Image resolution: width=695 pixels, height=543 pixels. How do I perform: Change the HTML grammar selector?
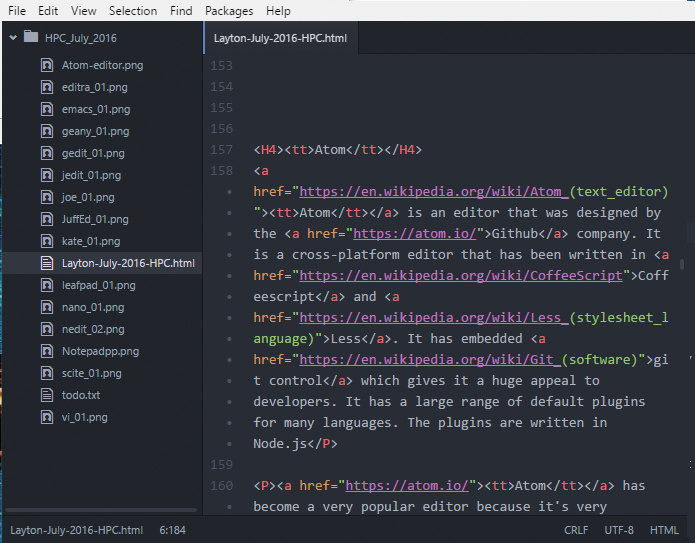click(x=664, y=530)
